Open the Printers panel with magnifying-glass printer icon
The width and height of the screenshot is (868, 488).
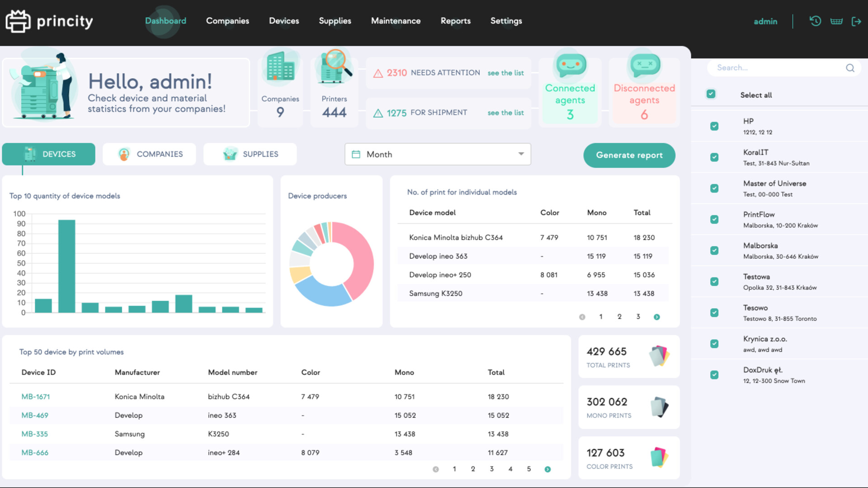(x=334, y=67)
